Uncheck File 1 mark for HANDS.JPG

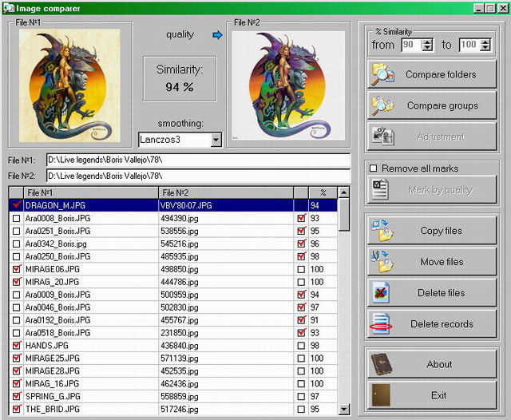[x=16, y=346]
